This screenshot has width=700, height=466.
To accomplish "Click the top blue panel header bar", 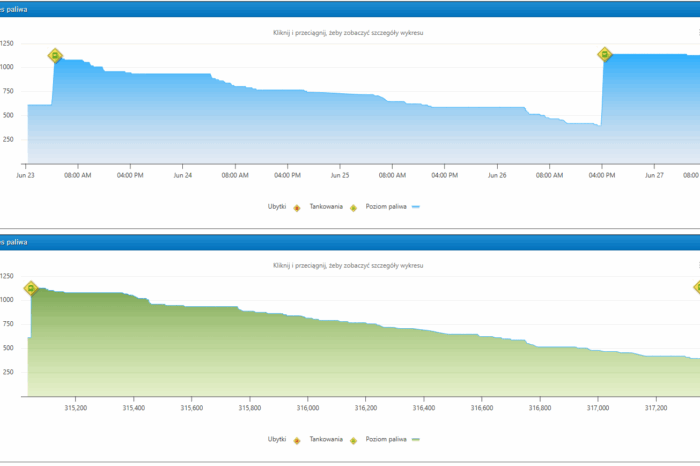I will click(x=350, y=9).
